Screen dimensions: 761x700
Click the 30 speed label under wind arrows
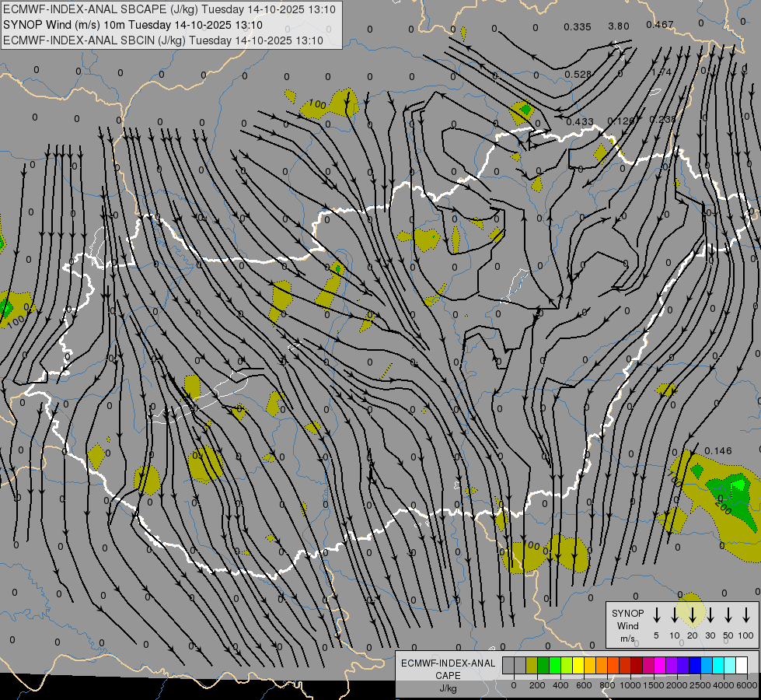click(710, 635)
